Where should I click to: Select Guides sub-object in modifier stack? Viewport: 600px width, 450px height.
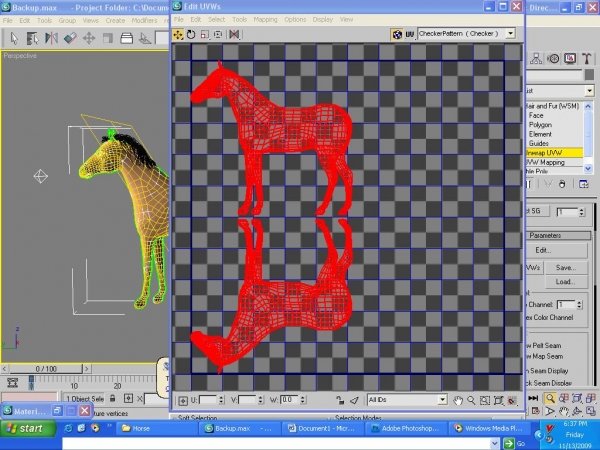[539, 143]
